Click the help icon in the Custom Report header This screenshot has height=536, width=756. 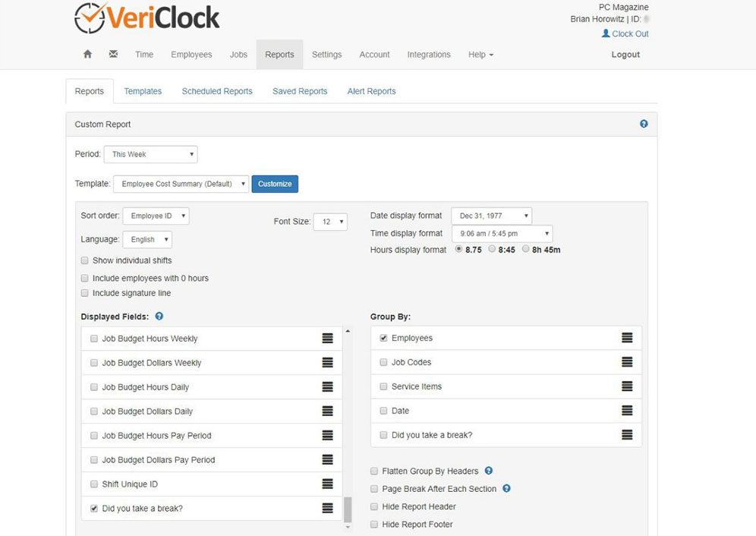pos(644,123)
